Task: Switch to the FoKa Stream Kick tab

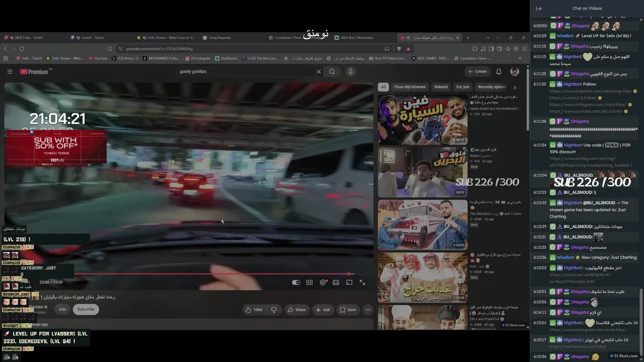Action: pos(166,38)
